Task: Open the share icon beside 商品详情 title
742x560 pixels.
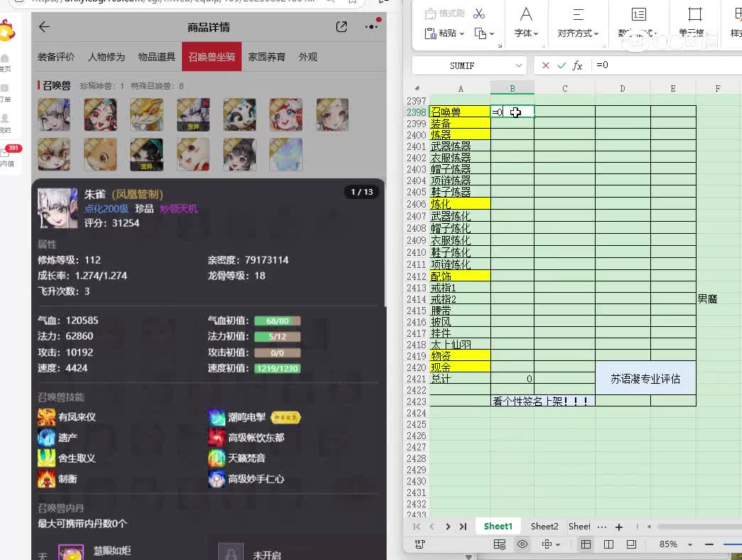Action: pyautogui.click(x=341, y=27)
